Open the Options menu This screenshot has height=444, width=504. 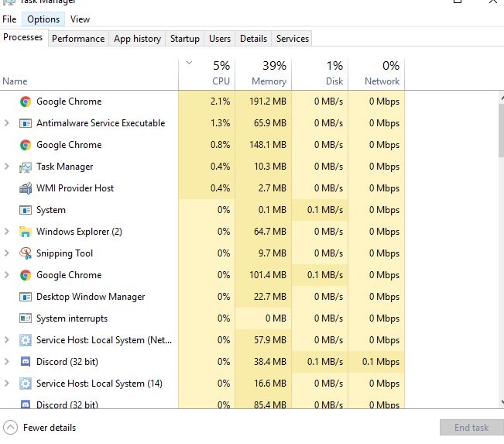pos(43,19)
